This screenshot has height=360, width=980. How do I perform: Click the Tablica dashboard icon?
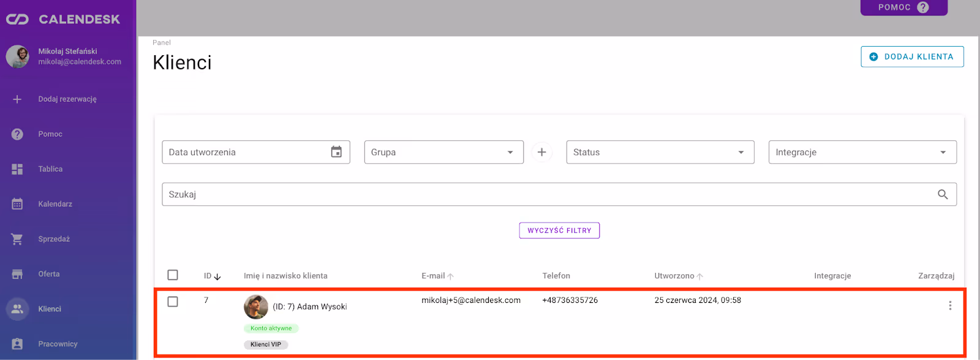[x=17, y=169]
